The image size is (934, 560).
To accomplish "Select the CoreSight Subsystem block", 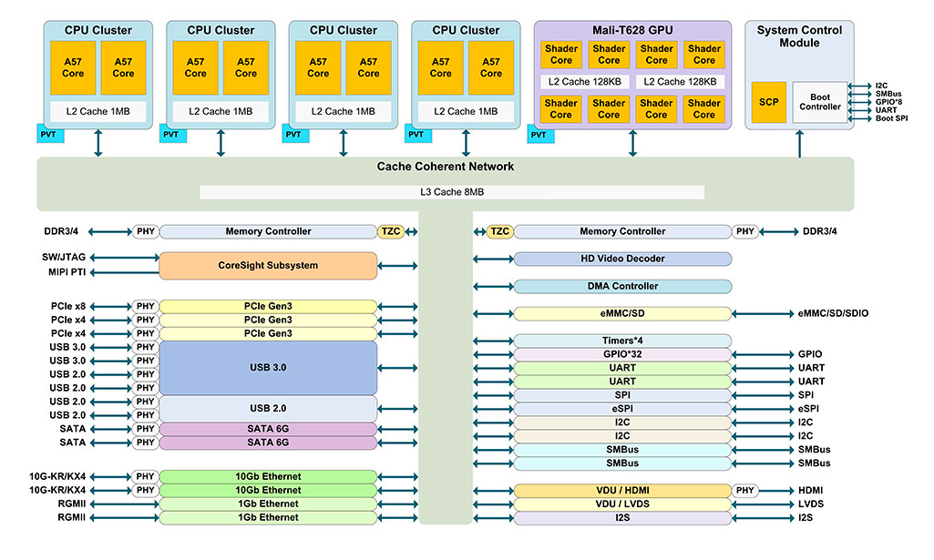I will tap(268, 265).
